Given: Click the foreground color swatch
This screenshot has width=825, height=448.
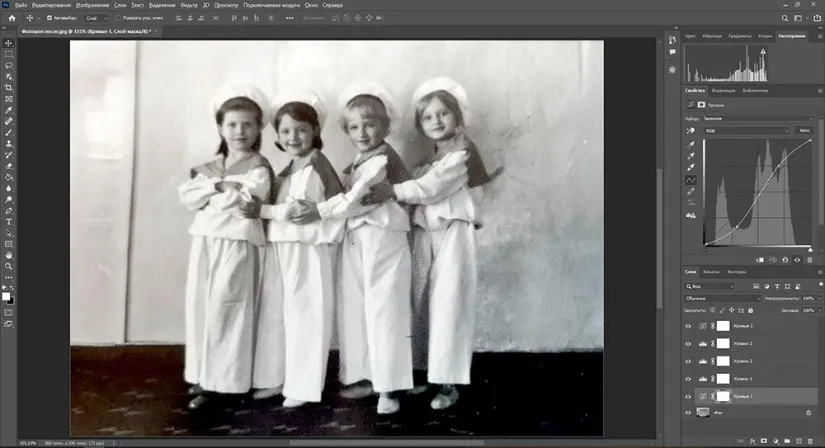Looking at the screenshot, I should point(7,295).
